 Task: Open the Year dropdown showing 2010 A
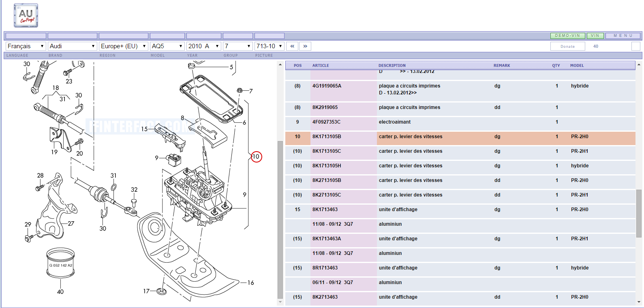[204, 46]
